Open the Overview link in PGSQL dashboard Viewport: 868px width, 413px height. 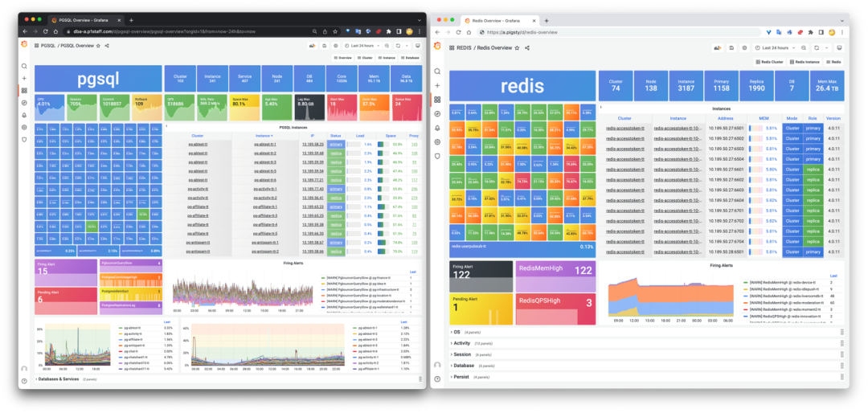click(343, 58)
